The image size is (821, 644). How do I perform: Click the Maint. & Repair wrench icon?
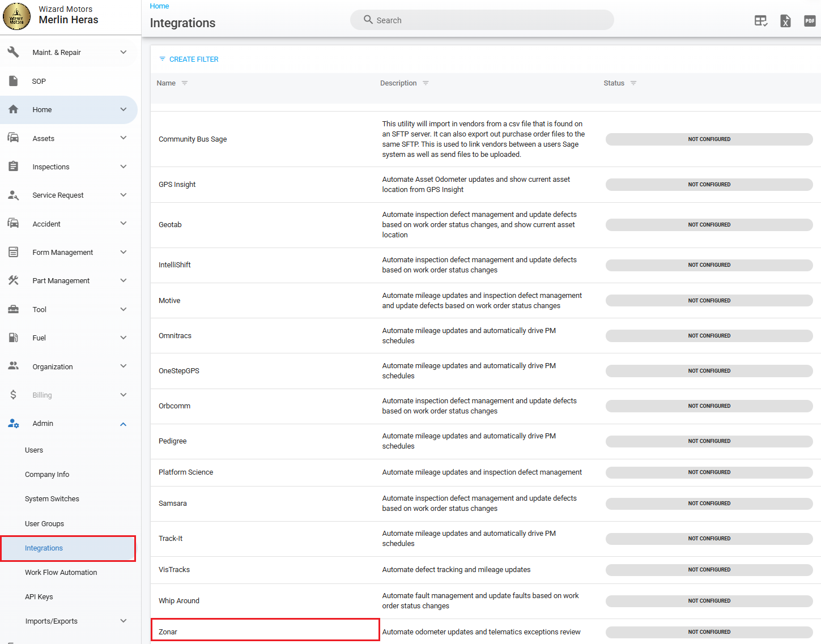pyautogui.click(x=14, y=52)
